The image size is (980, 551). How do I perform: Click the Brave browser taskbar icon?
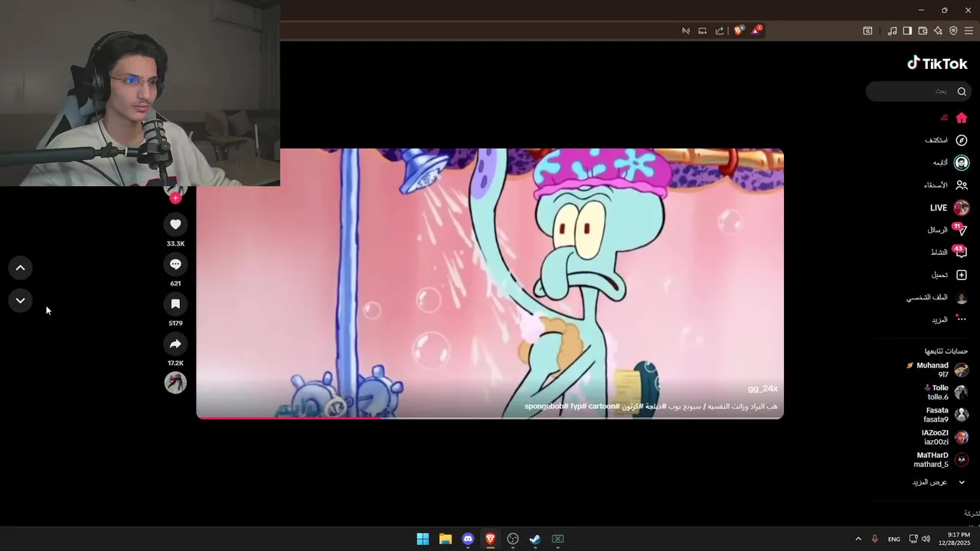coord(490,539)
